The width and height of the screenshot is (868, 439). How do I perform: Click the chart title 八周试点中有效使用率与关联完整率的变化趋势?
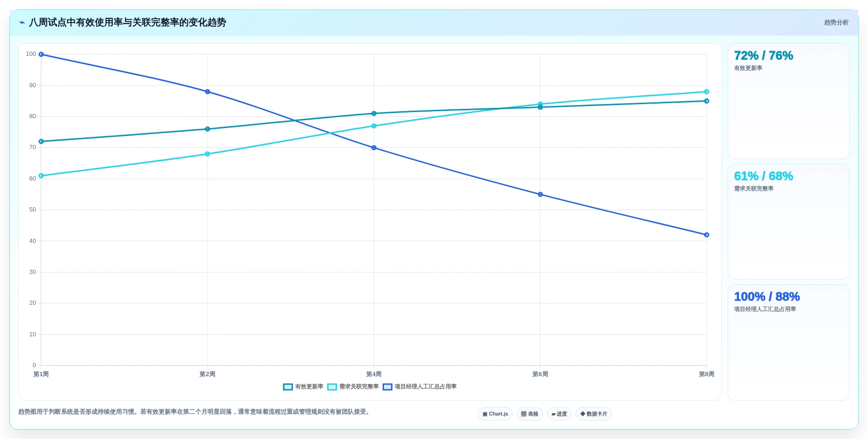128,23
